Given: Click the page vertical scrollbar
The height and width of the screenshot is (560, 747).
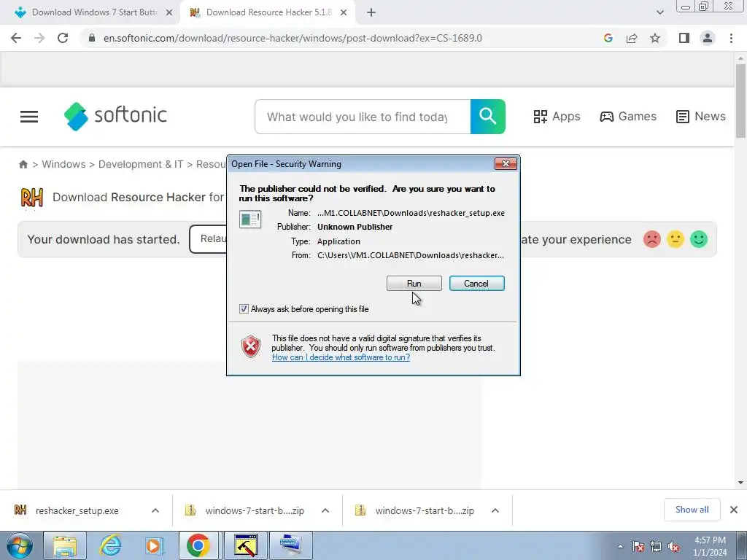Looking at the screenshot, I should [x=740, y=100].
